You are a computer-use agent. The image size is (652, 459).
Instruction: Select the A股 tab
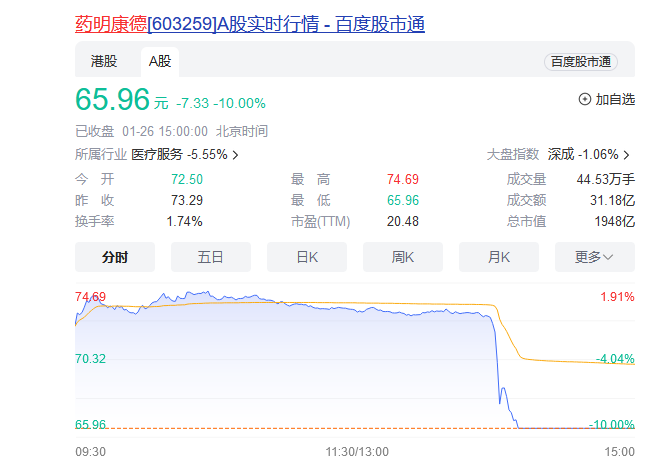(160, 62)
